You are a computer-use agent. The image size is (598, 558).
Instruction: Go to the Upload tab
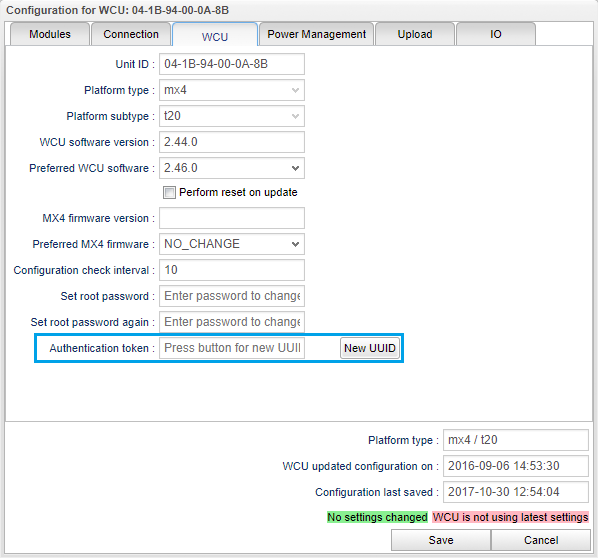coord(415,34)
